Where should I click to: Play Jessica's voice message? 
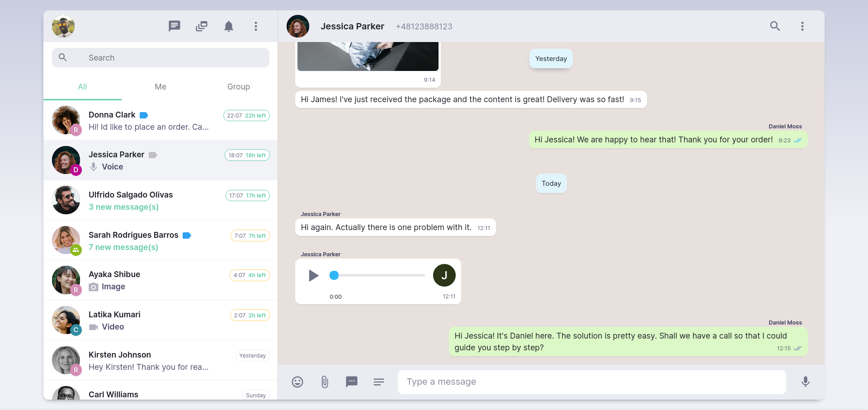[313, 275]
